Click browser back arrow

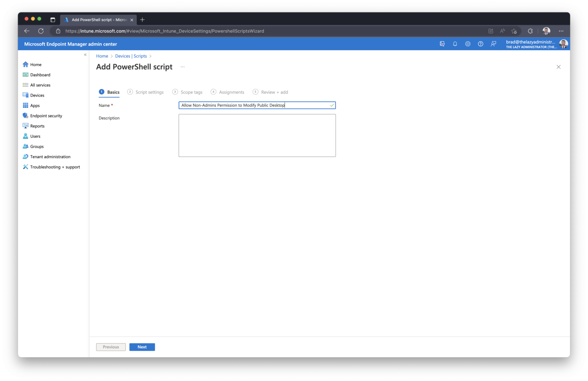coord(27,31)
